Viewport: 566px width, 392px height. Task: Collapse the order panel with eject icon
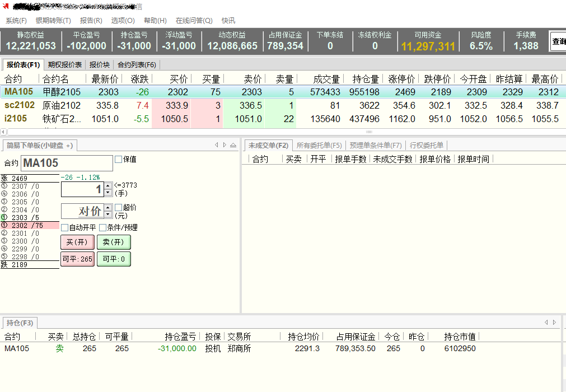233,145
